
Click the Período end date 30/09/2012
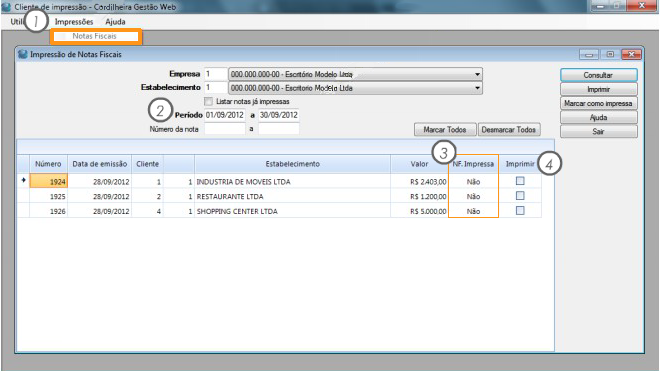[279, 115]
